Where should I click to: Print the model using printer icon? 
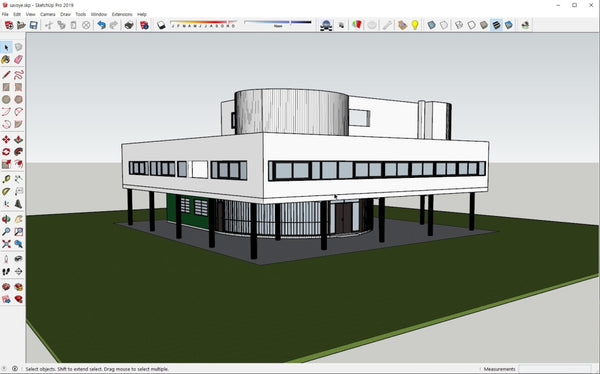(129, 25)
